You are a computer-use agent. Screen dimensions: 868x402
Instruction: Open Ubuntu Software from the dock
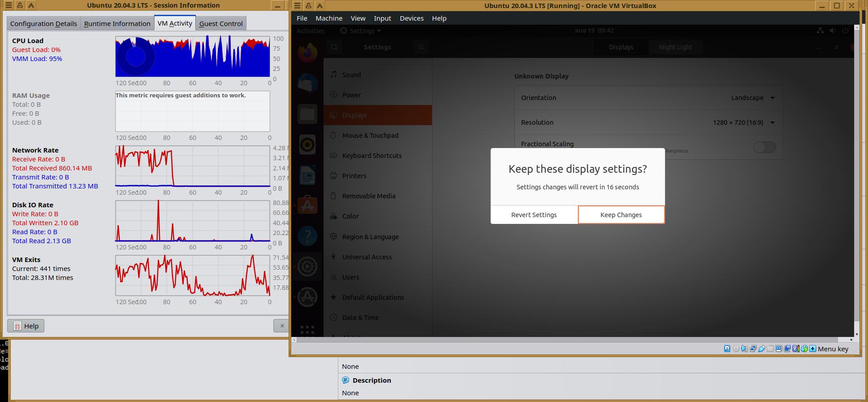[x=307, y=205]
